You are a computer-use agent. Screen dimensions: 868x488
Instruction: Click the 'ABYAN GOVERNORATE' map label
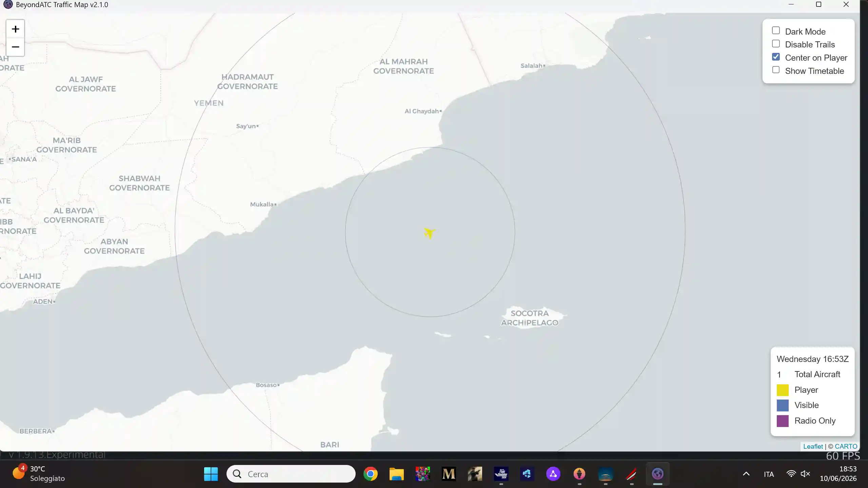[x=114, y=246]
